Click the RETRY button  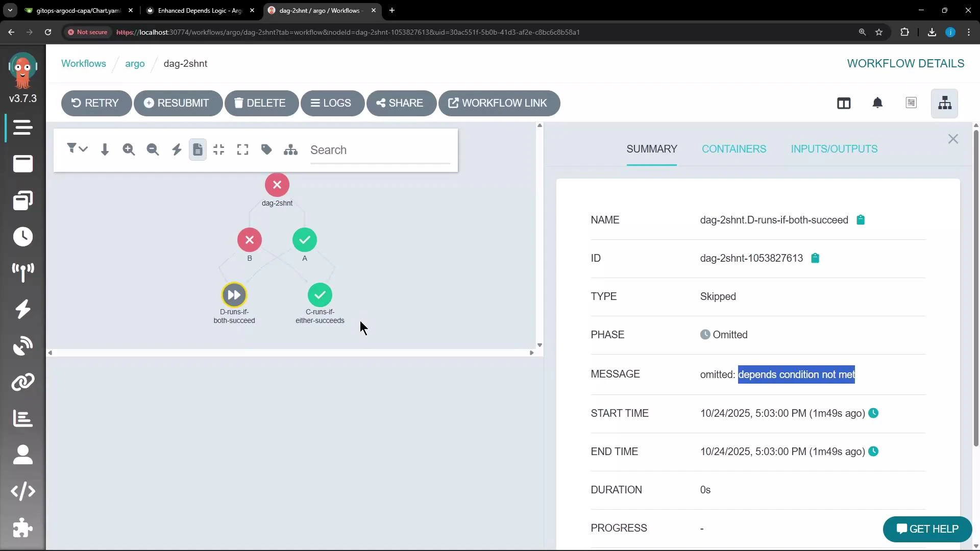[x=95, y=103]
